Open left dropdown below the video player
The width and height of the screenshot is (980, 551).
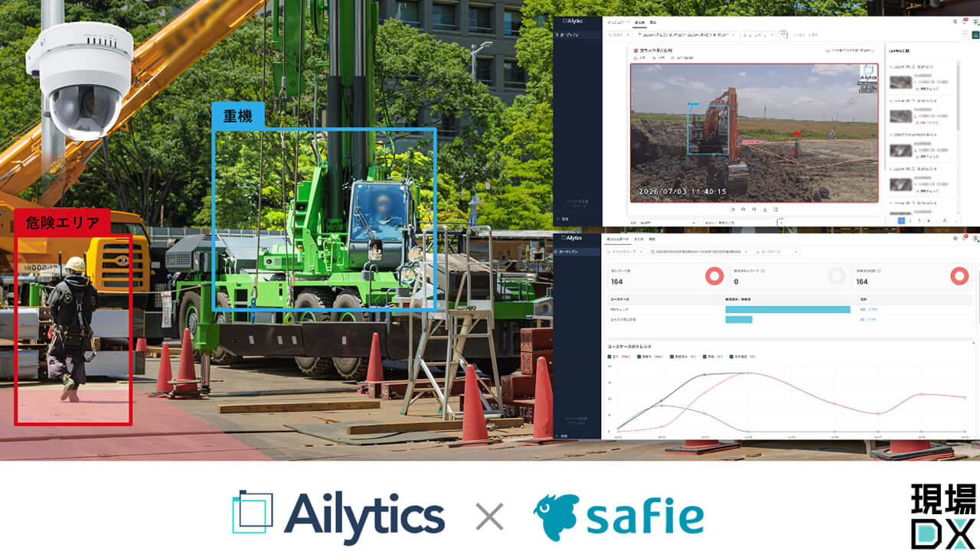click(663, 222)
